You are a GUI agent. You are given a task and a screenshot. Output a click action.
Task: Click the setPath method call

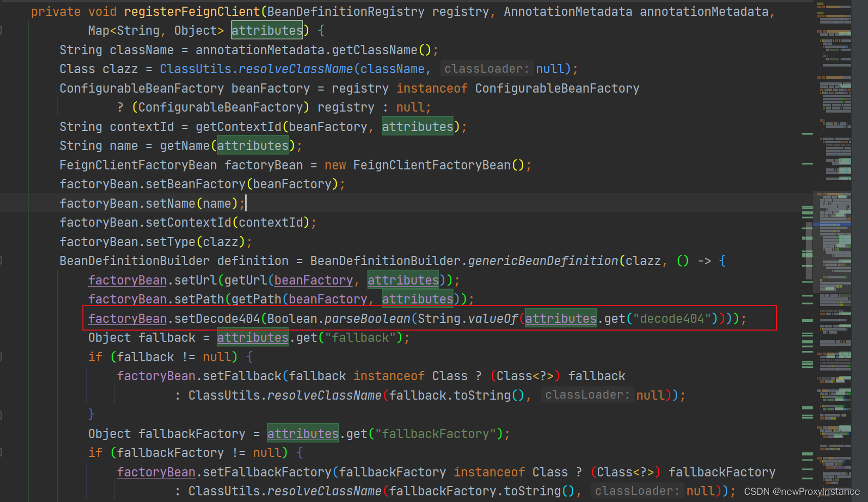click(199, 299)
